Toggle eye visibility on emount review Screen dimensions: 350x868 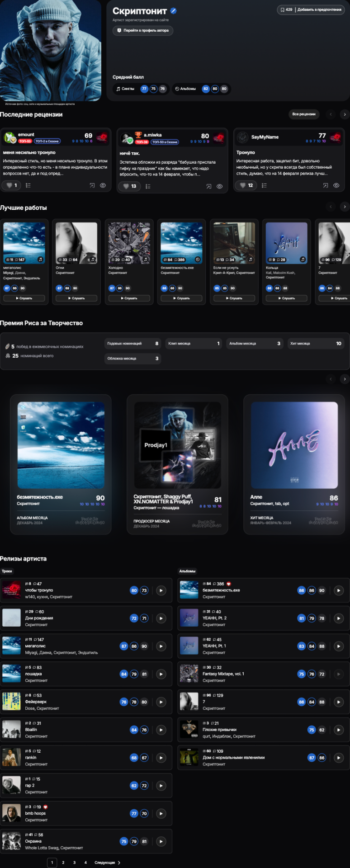tap(103, 185)
